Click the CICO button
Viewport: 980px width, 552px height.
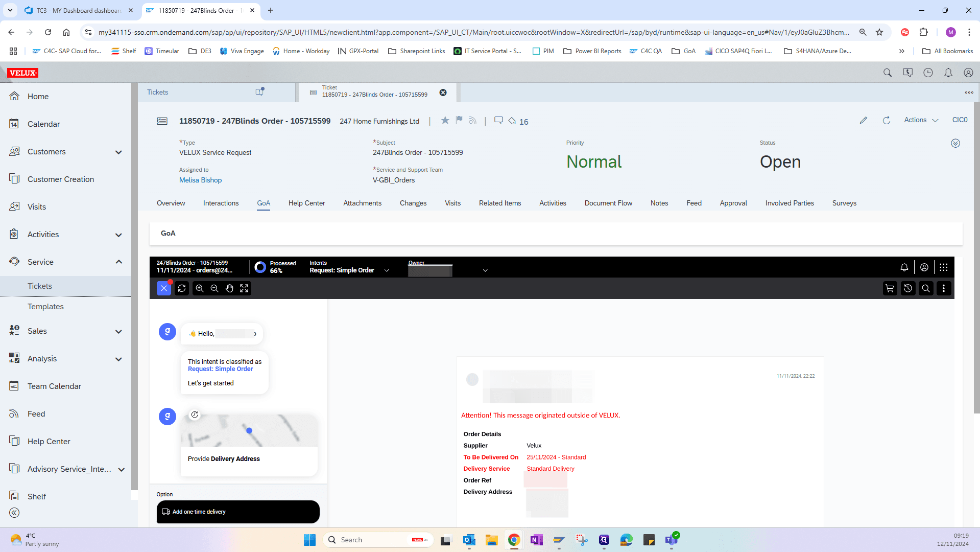(960, 120)
